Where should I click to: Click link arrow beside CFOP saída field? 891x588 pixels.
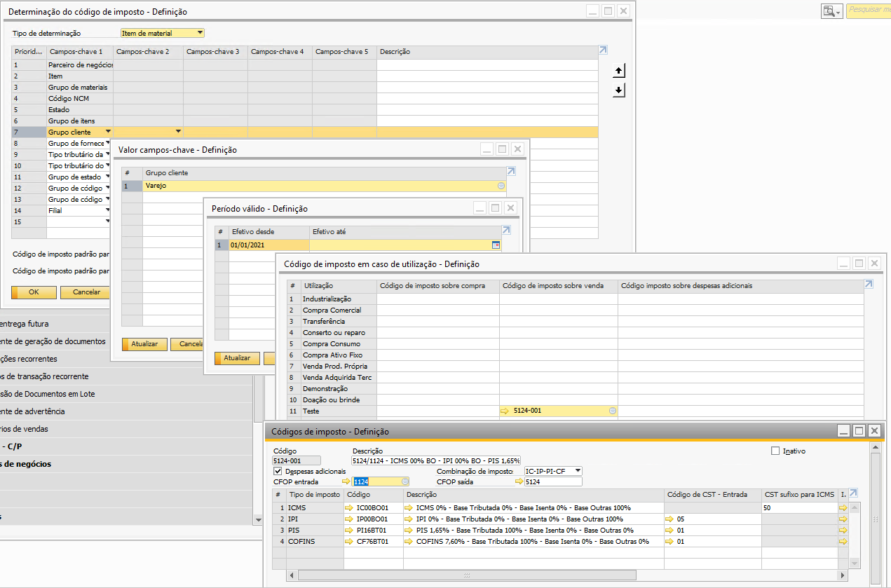(519, 481)
